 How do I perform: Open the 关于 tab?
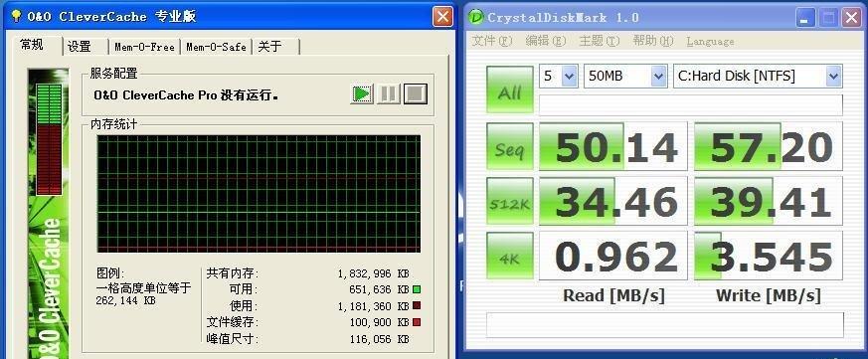pos(275,47)
